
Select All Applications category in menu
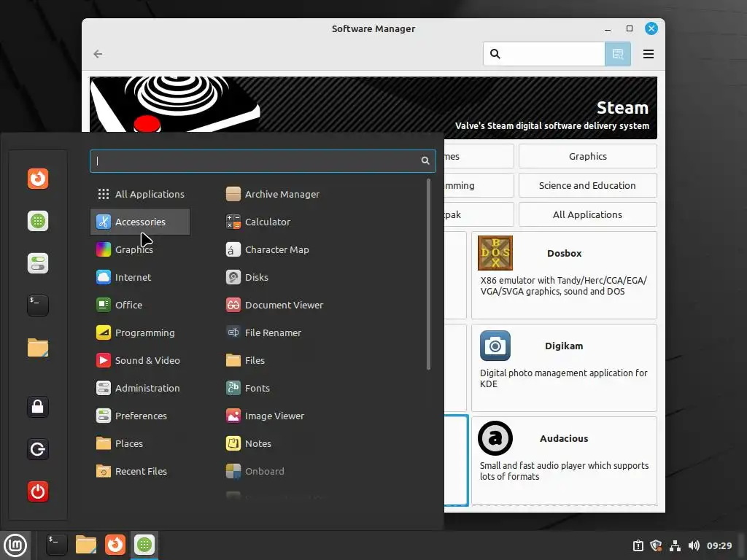pyautogui.click(x=141, y=194)
